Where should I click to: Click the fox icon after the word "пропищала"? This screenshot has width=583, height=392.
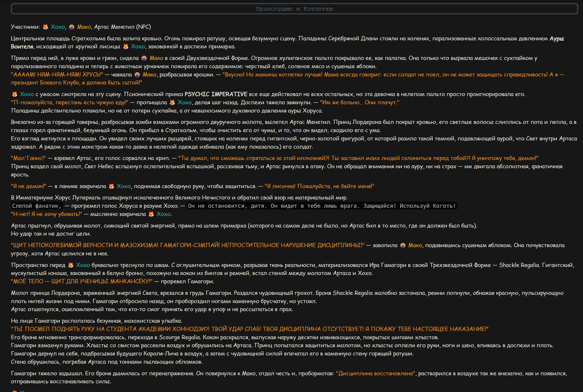pyautogui.click(x=172, y=103)
